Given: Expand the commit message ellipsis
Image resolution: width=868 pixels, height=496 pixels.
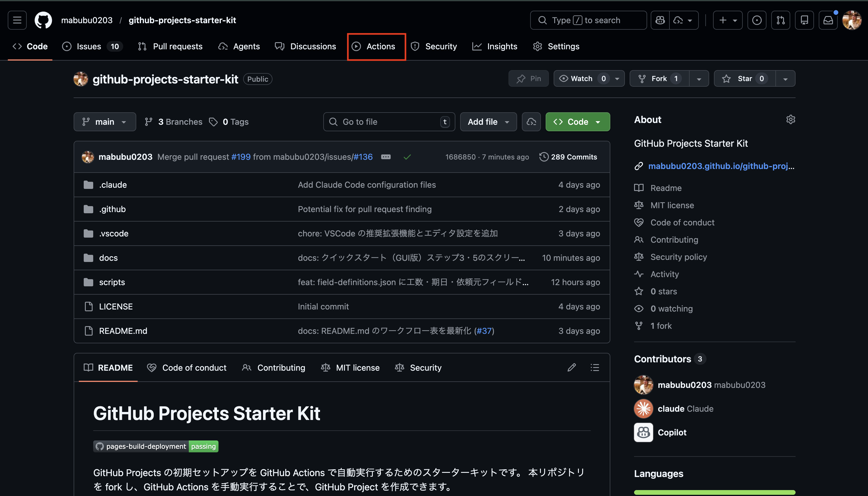Looking at the screenshot, I should tap(386, 157).
